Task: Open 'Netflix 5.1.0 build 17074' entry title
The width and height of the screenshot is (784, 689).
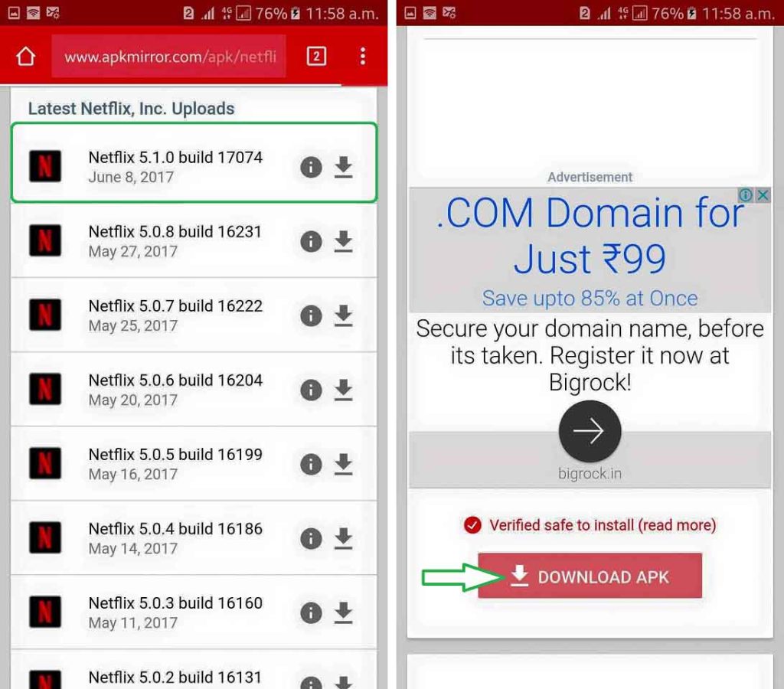Action: pyautogui.click(x=175, y=158)
